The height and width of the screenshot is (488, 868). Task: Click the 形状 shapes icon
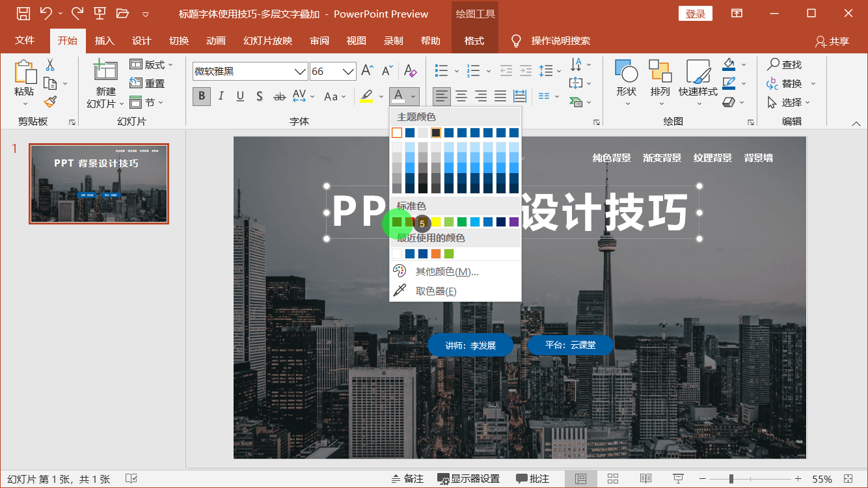click(x=626, y=72)
